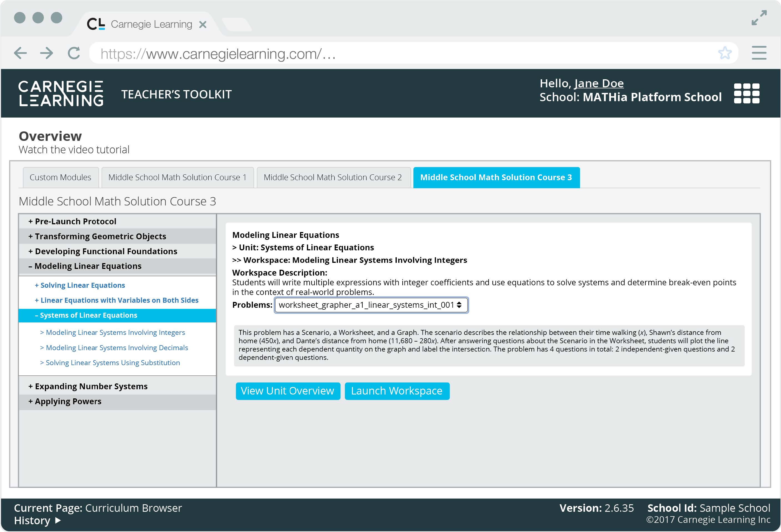This screenshot has height=532, width=781.
Task: Open Solving Linear Systems Using Substitution workspace
Action: (110, 363)
